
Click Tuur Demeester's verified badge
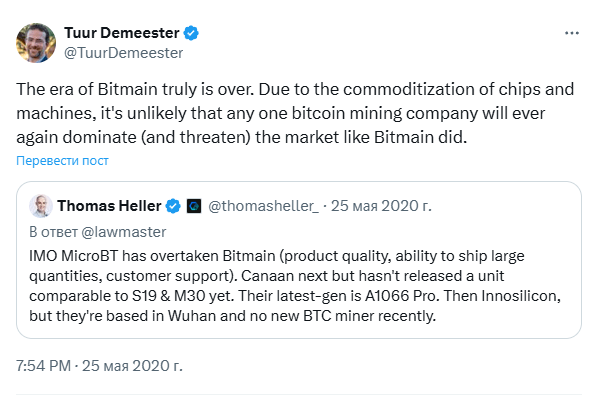pos(191,33)
